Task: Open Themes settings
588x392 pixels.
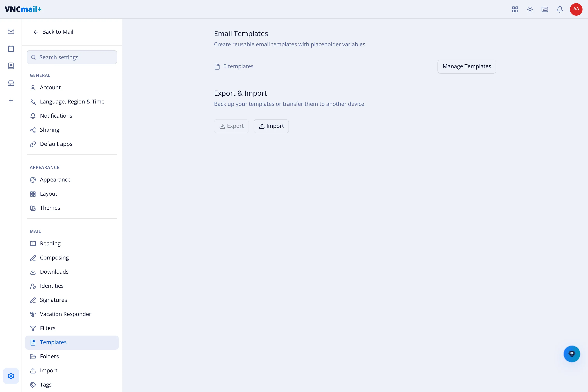Action: [72, 208]
